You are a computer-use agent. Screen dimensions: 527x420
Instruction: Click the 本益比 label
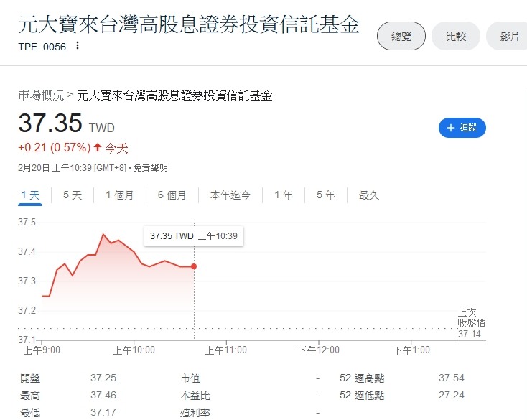(x=195, y=396)
